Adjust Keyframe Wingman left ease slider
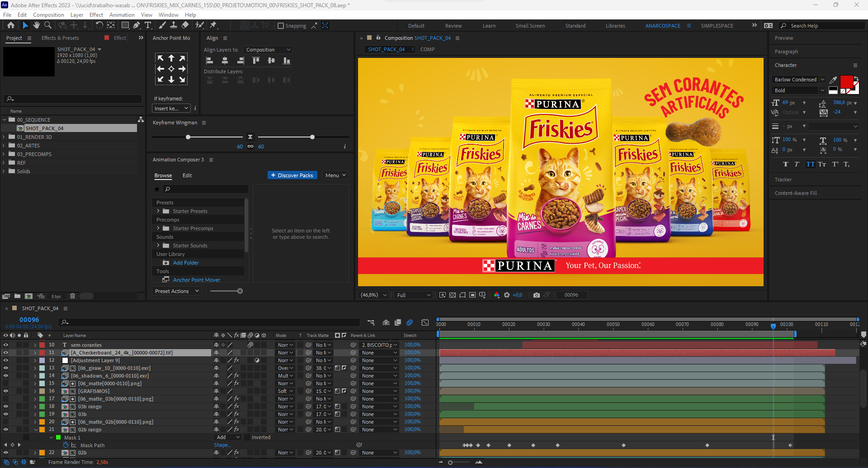The width and height of the screenshot is (868, 468). [x=188, y=137]
